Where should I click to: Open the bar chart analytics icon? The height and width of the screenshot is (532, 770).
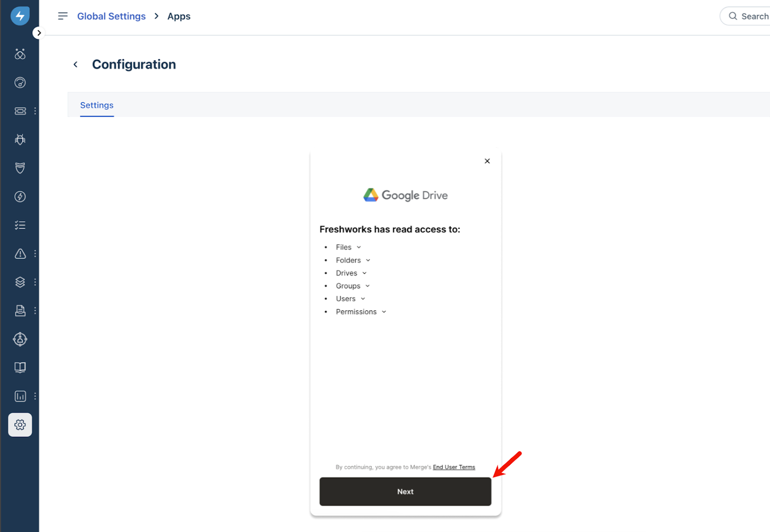[20, 396]
